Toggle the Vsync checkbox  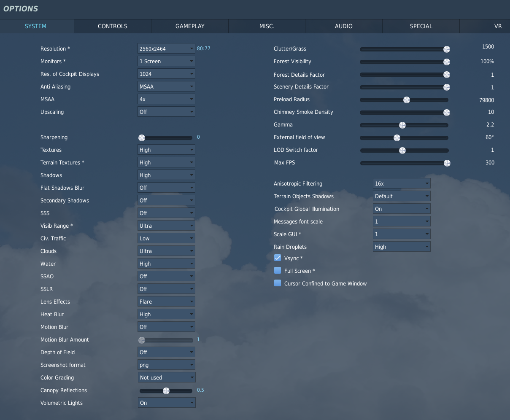click(x=278, y=258)
